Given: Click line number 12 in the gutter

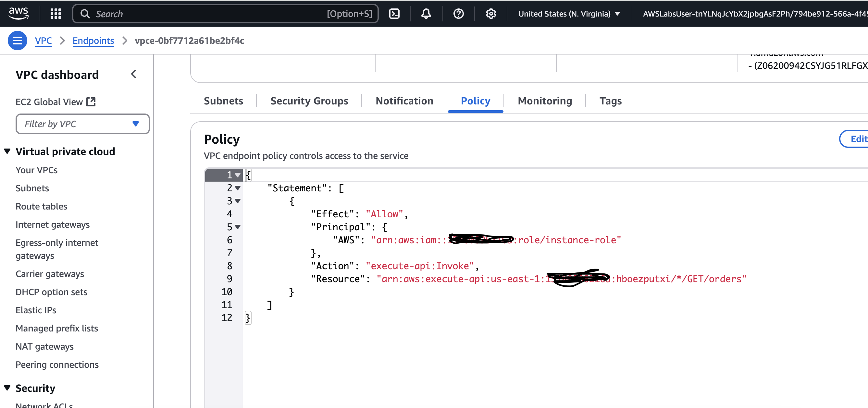Looking at the screenshot, I should 227,318.
